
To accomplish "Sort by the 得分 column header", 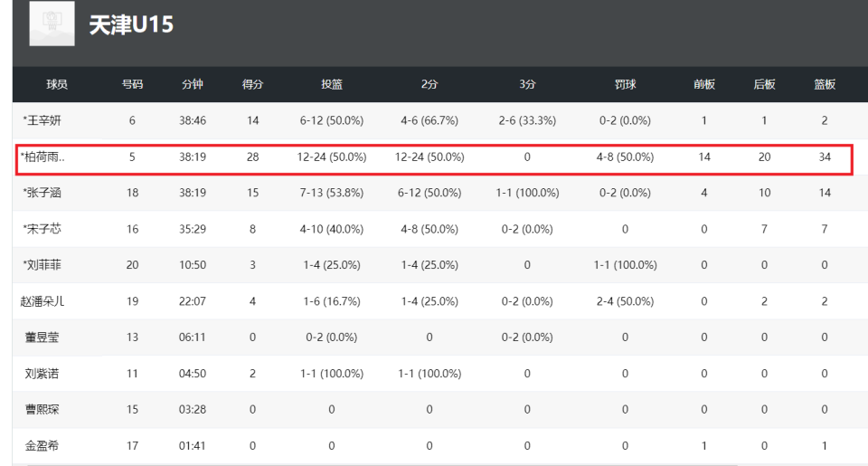I will pos(252,84).
